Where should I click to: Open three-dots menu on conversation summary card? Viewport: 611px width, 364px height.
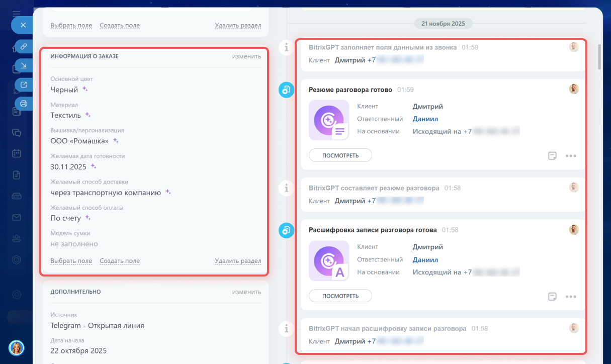coord(570,156)
